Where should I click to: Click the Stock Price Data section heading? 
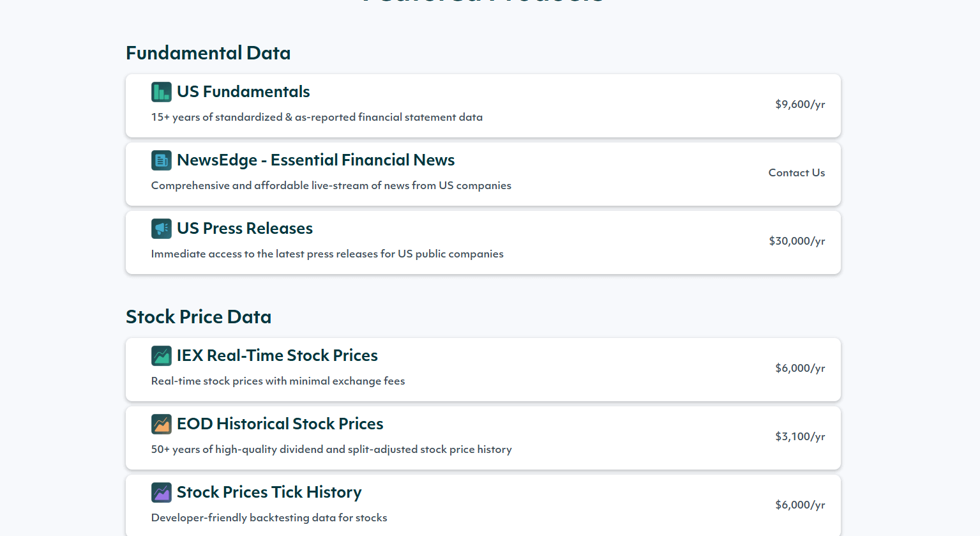click(x=199, y=317)
